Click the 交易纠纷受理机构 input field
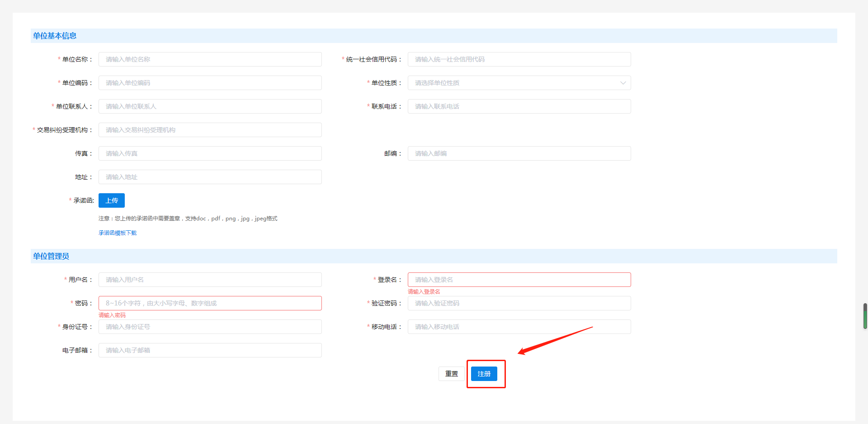The width and height of the screenshot is (868, 424). (210, 130)
